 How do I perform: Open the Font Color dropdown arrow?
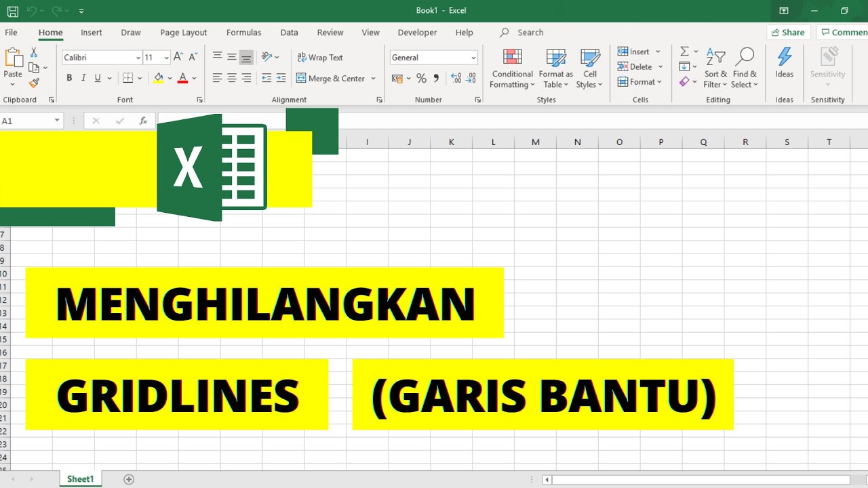pos(194,79)
